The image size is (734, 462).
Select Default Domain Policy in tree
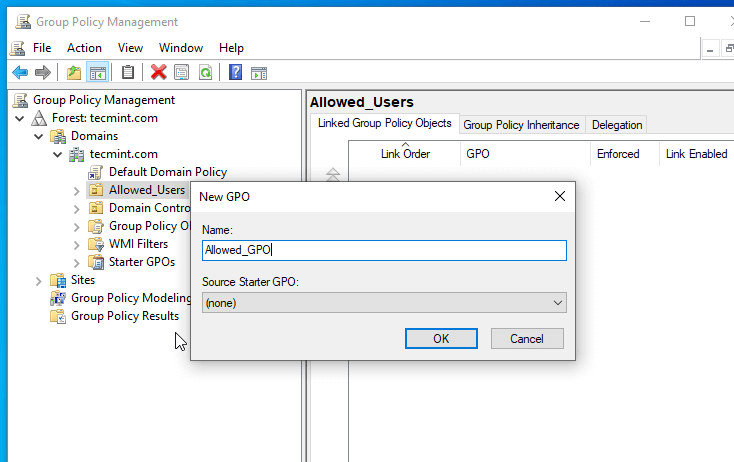click(168, 172)
